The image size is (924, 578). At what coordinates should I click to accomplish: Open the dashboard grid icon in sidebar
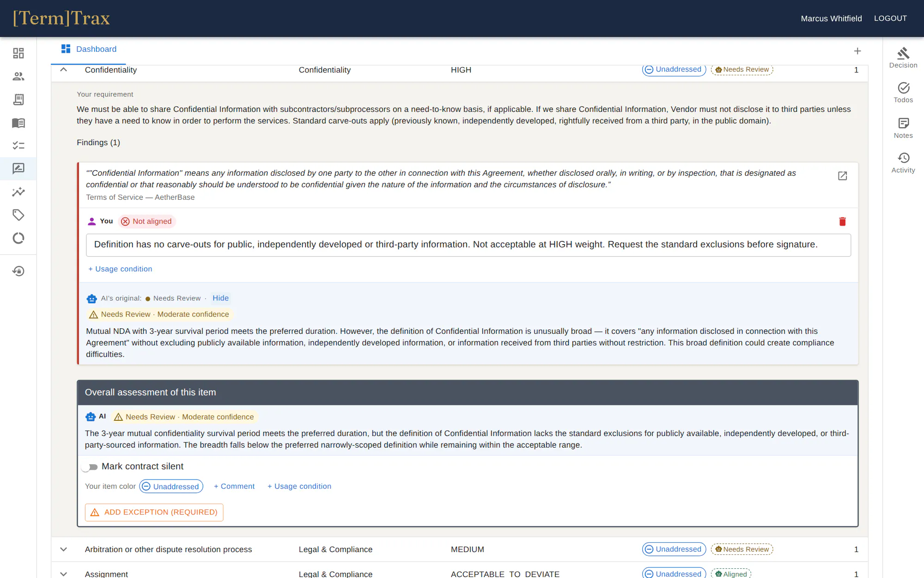click(x=18, y=53)
